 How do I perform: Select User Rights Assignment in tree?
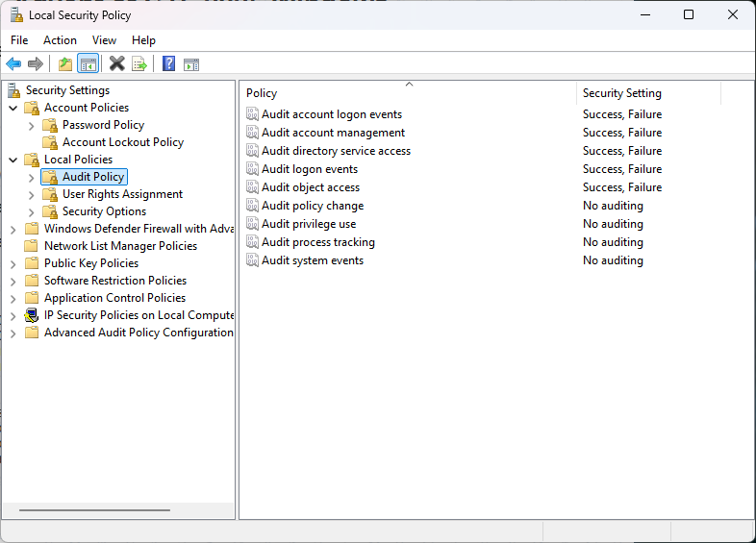[122, 194]
